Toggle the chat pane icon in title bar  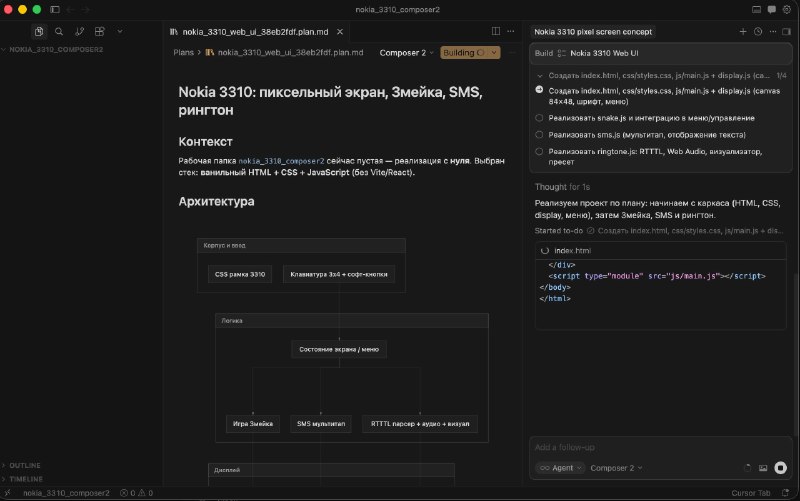[x=771, y=10]
